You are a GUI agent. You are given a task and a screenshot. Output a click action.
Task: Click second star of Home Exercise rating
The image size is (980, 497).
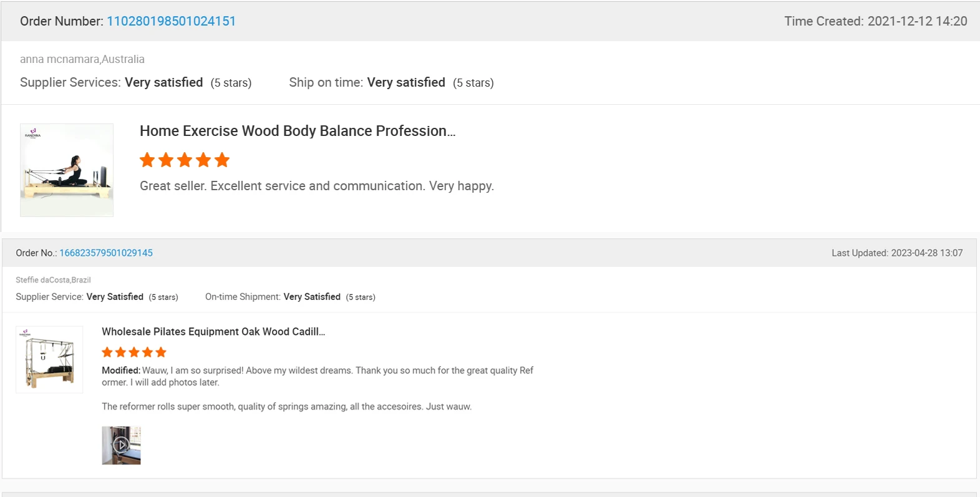tap(166, 160)
